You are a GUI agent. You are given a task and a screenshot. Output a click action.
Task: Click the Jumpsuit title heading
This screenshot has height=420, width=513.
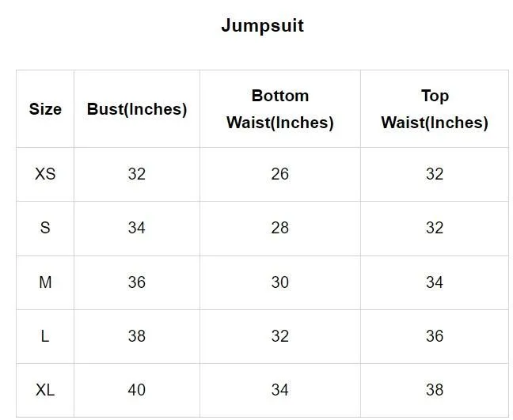click(262, 26)
